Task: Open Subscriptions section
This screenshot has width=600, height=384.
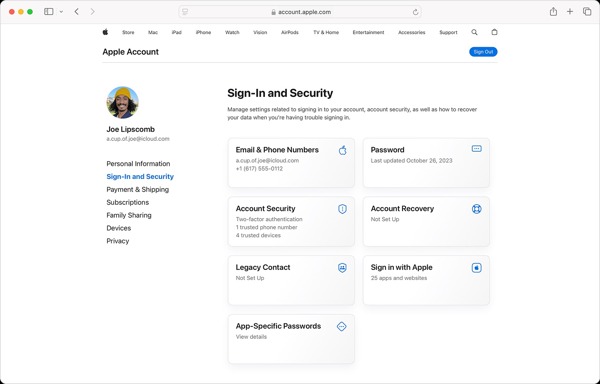Action: [127, 202]
